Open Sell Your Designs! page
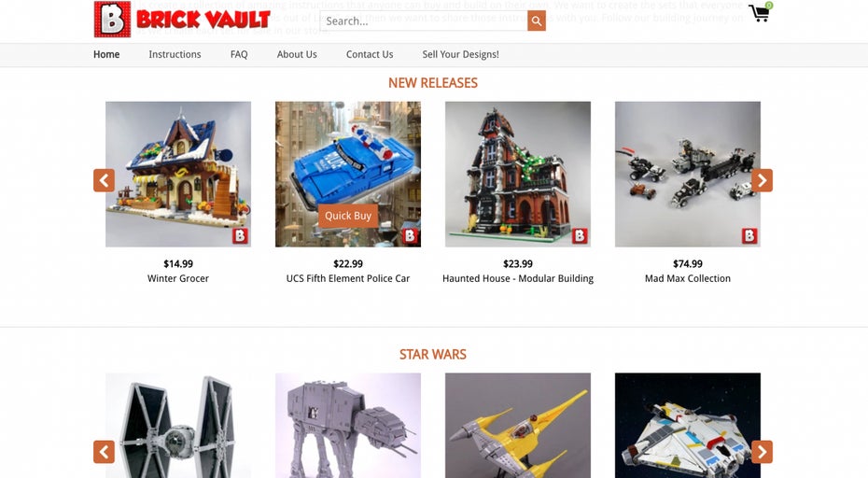 click(460, 54)
